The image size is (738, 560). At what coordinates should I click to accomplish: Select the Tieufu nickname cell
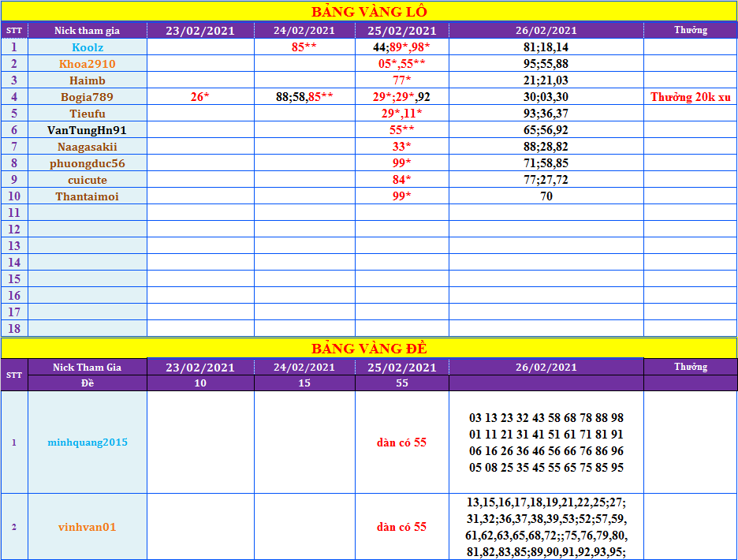point(88,114)
